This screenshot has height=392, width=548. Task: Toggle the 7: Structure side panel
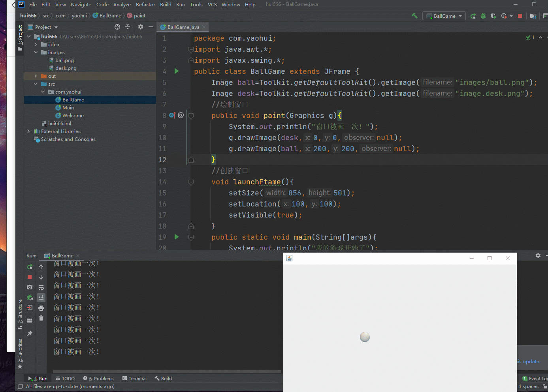[x=20, y=314]
